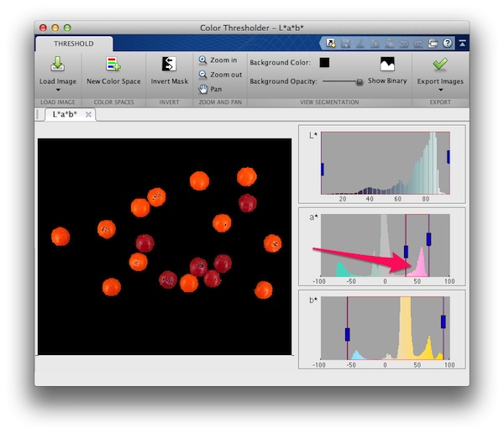Collapse the toolstrip with the top-right arrow
The width and height of the screenshot is (504, 434).
461,43
